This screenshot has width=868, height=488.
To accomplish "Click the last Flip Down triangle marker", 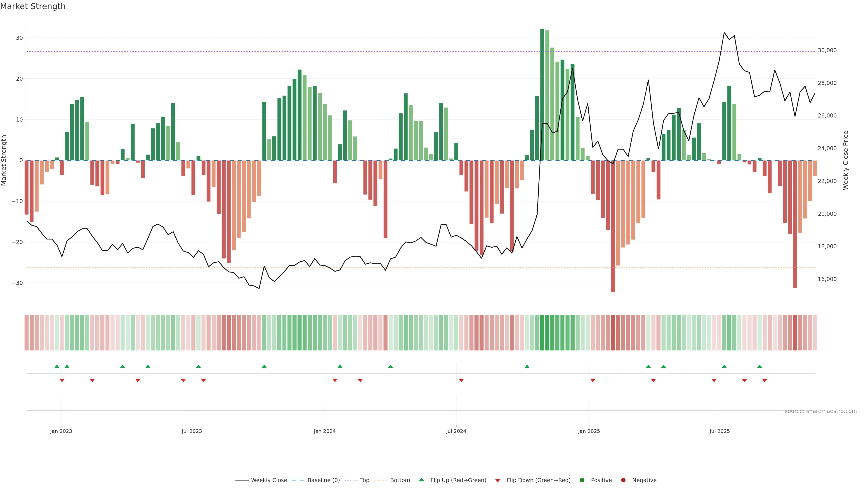I will 764,380.
